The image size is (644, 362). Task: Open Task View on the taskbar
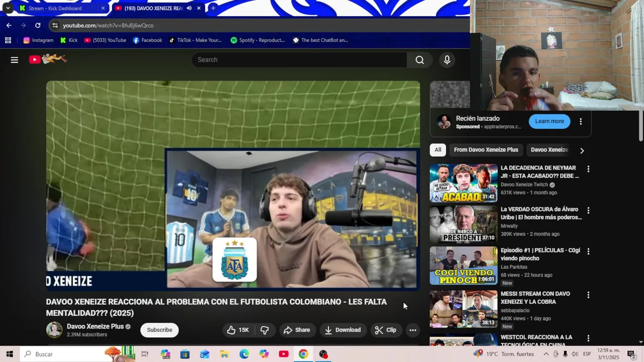tap(145, 354)
